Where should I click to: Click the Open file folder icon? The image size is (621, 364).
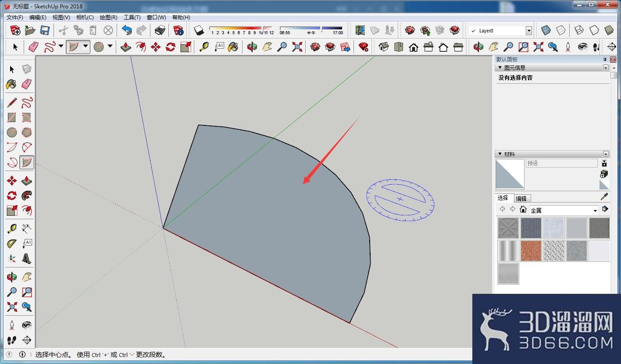coord(30,30)
